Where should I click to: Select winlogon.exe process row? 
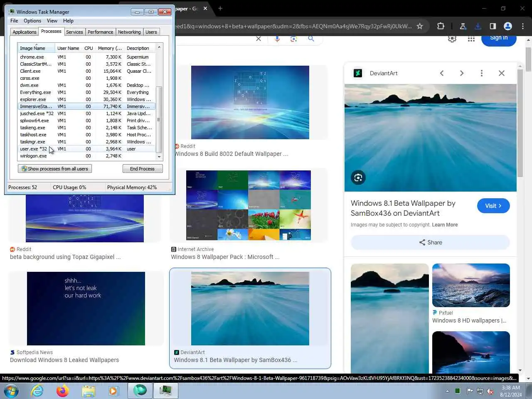86,156
